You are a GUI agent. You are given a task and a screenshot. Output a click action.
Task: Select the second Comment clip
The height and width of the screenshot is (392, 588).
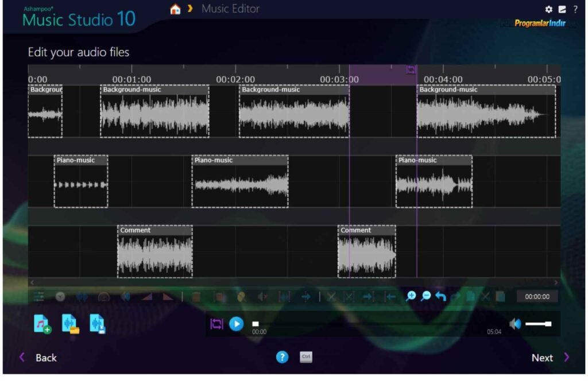pos(366,251)
